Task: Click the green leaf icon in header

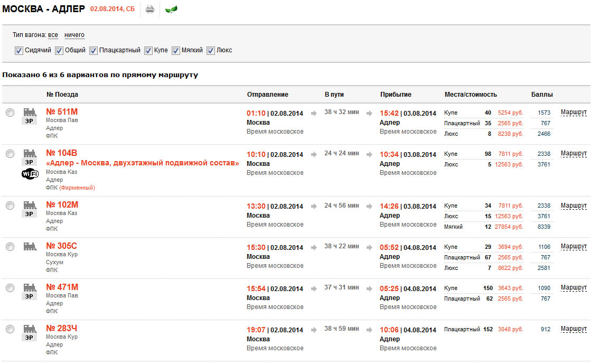Action: [171, 9]
